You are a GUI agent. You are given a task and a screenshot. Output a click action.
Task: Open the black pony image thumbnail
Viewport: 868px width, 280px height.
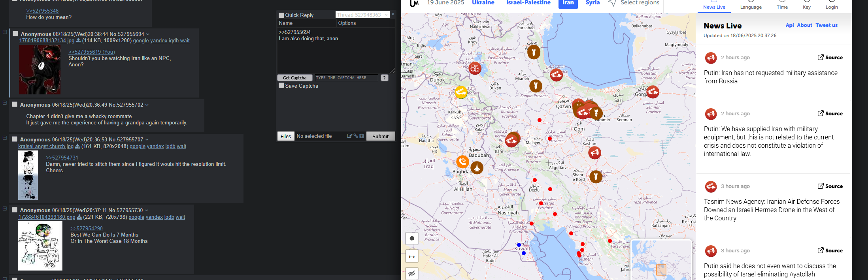[x=40, y=70]
